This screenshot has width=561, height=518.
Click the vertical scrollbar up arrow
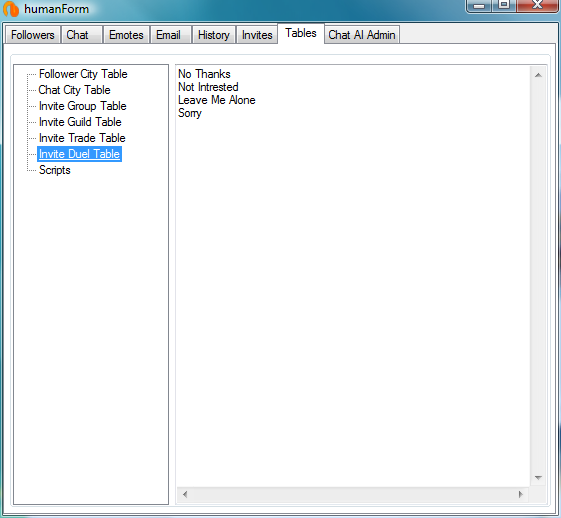coord(538,75)
